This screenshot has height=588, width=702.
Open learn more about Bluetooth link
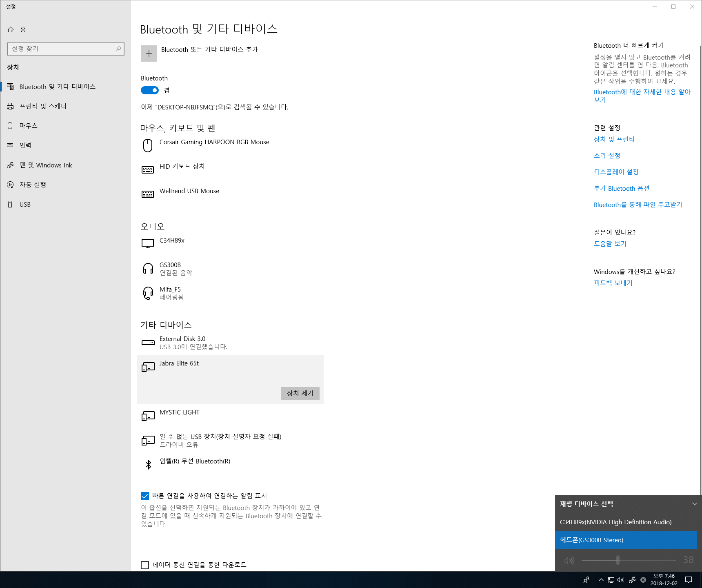tap(642, 96)
